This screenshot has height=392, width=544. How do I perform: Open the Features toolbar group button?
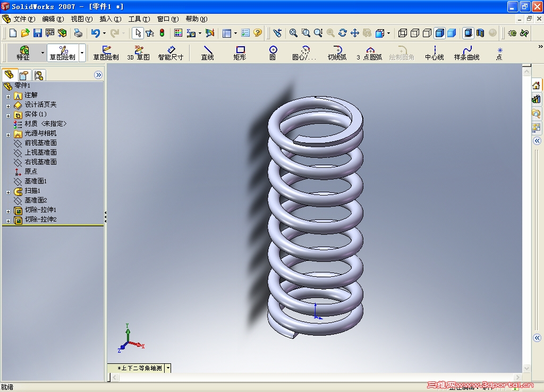23,53
